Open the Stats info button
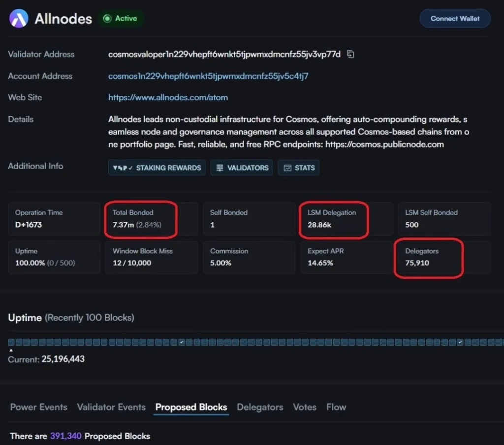 pos(299,168)
